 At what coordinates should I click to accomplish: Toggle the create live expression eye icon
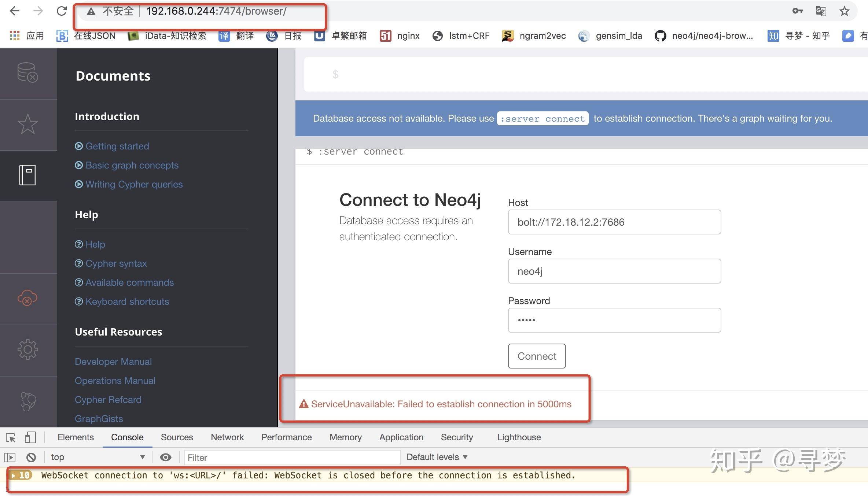tap(165, 457)
